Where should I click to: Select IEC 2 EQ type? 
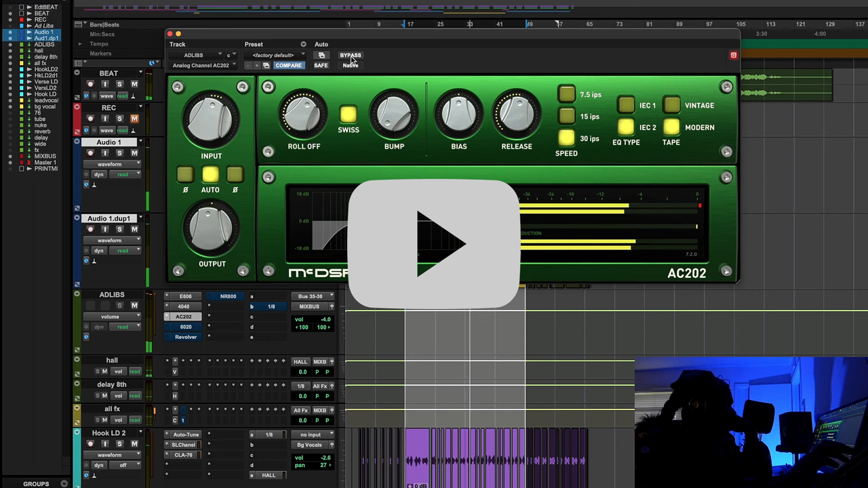626,127
